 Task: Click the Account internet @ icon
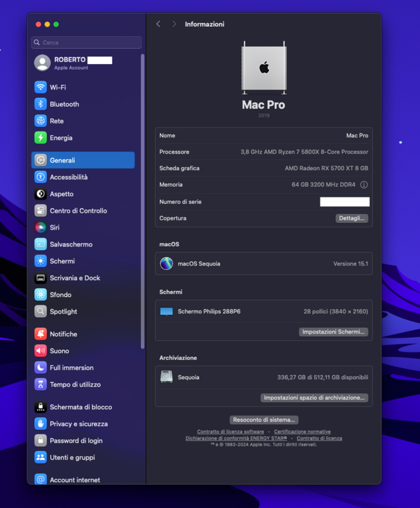point(41,479)
